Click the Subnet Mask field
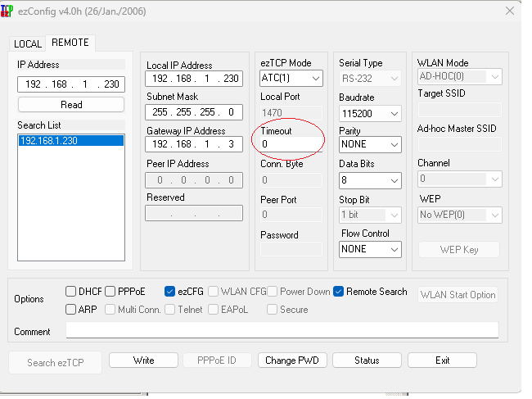The width and height of the screenshot is (532, 399). pos(194,112)
